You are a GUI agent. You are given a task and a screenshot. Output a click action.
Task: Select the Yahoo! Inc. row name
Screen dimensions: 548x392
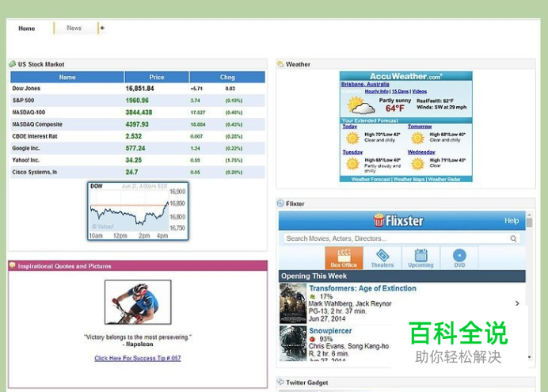pos(25,160)
